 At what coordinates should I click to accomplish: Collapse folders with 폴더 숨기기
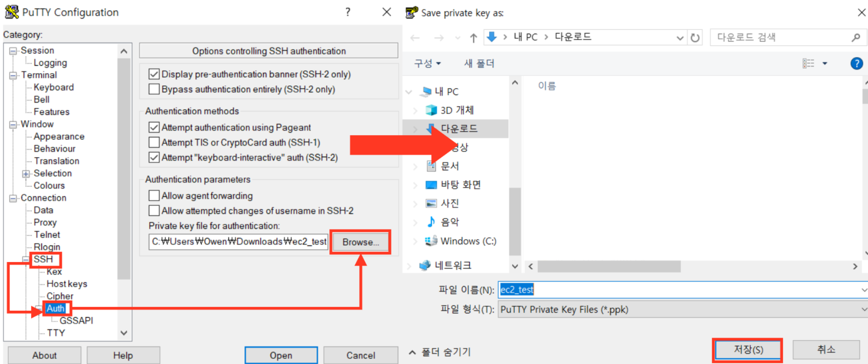tap(440, 352)
